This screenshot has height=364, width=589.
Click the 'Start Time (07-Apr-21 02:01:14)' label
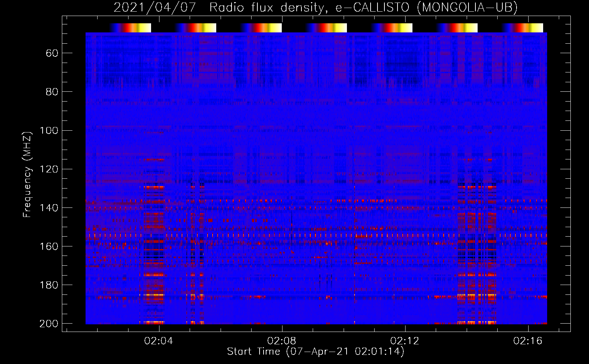coord(316,352)
